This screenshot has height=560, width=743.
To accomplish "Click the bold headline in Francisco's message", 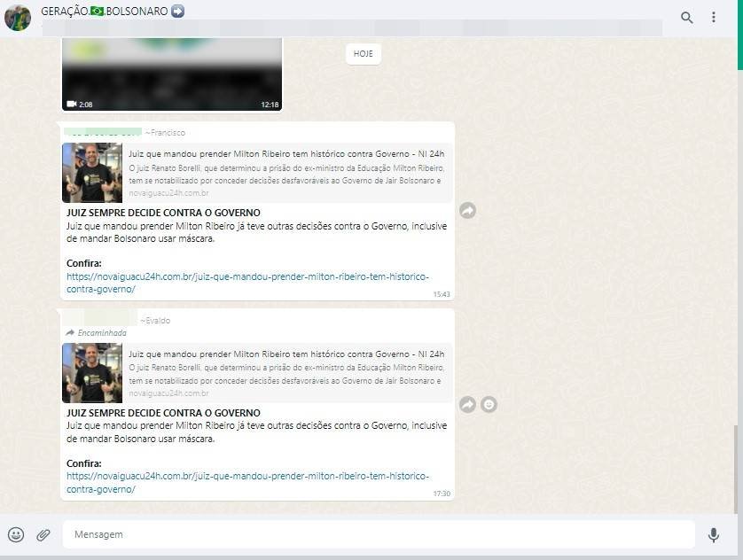I will click(163, 213).
